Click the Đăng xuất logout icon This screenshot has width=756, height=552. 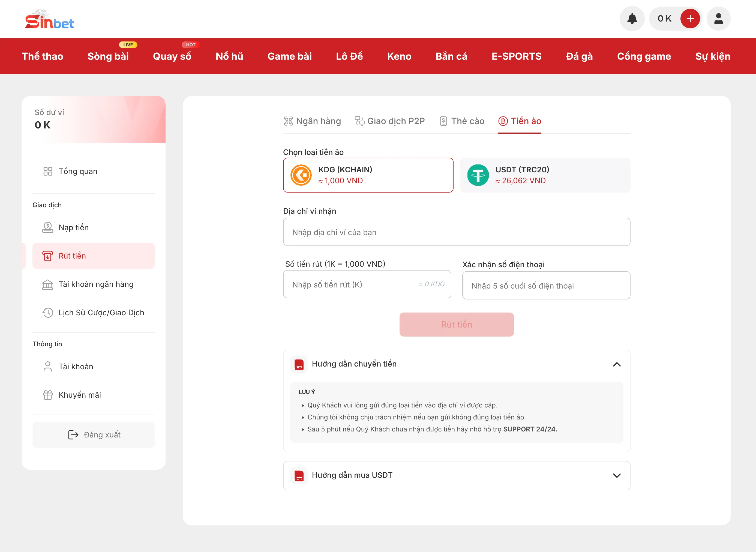tap(73, 435)
